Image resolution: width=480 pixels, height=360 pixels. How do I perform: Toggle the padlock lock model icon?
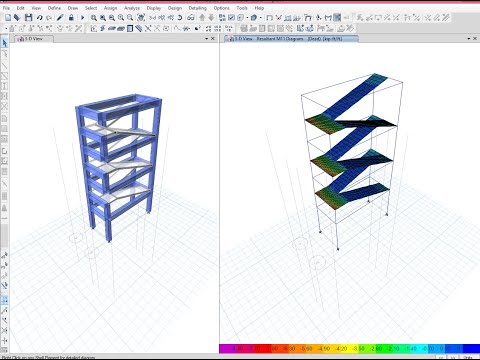[71, 18]
